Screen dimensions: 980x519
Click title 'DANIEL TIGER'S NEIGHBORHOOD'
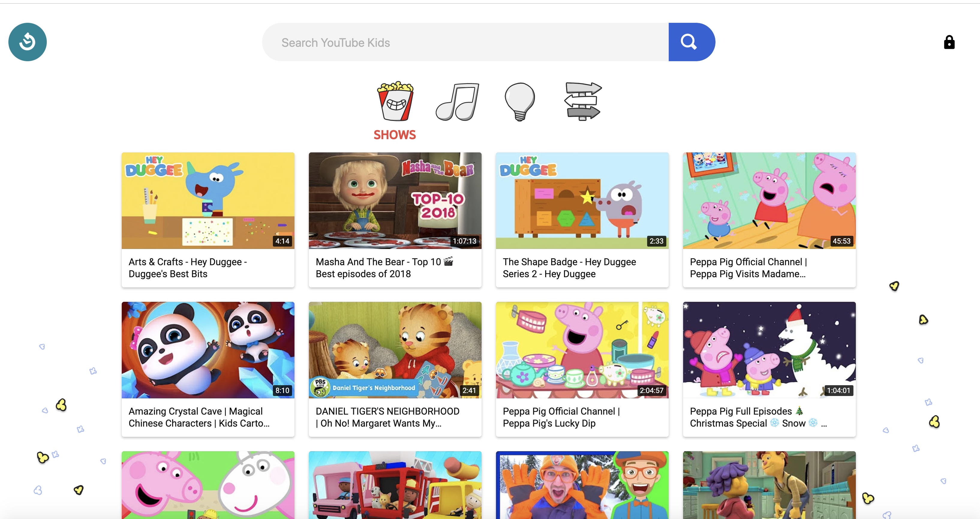[x=388, y=417]
